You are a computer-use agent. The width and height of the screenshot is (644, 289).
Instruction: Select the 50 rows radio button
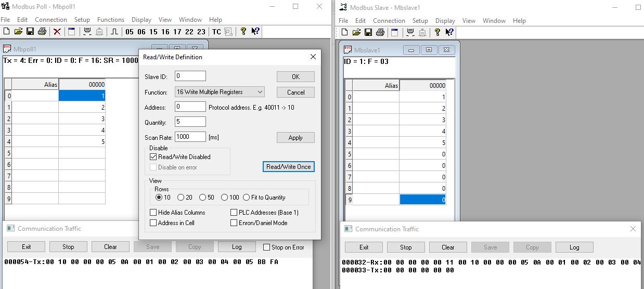[203, 198]
